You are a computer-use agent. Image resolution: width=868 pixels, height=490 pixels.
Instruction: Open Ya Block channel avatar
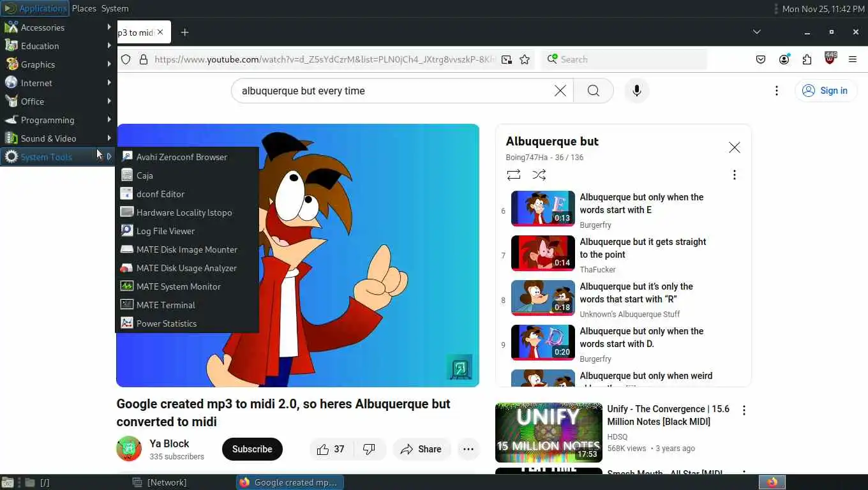pos(129,449)
